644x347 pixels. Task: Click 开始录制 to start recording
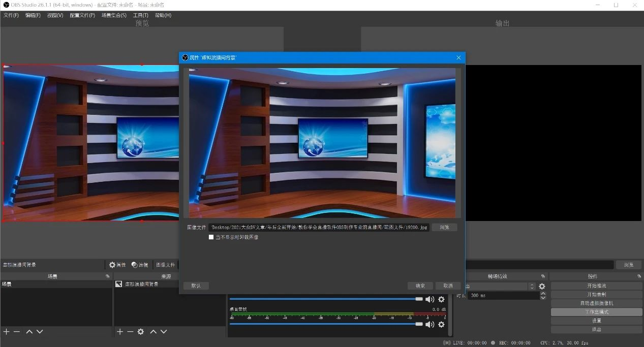pos(596,295)
